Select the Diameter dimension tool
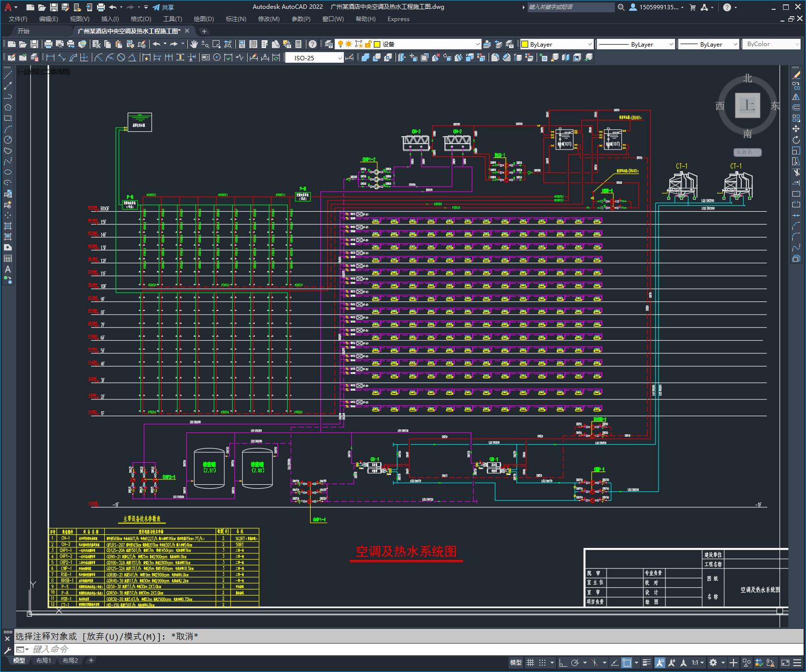Image resolution: width=806 pixels, height=672 pixels. [x=121, y=58]
